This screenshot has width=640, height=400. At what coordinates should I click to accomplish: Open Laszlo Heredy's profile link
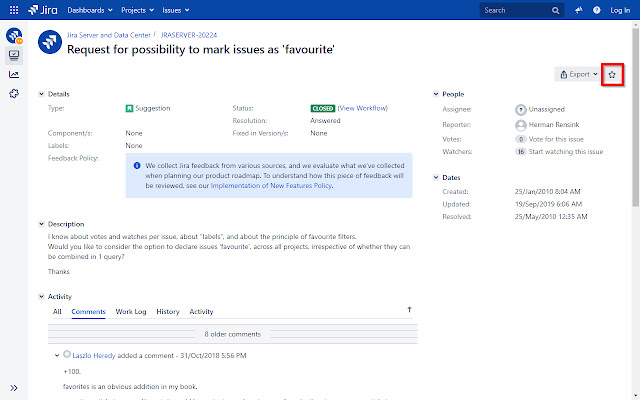93,356
